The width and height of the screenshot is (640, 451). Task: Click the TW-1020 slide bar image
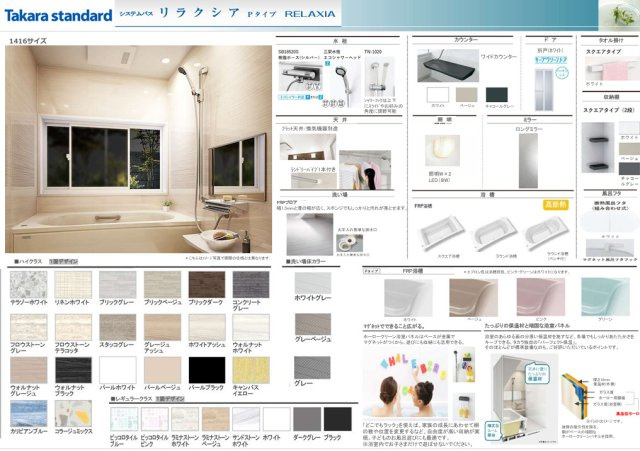(x=379, y=77)
